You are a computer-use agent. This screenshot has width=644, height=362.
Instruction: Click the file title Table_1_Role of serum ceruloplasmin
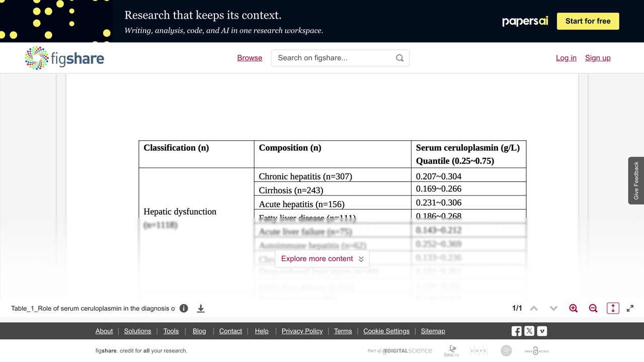[93, 308]
